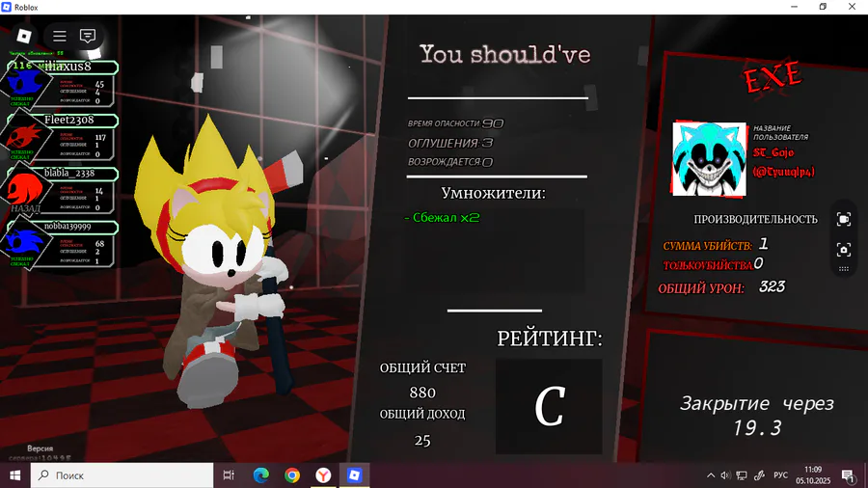Click the 'Закрытие через' countdown timer
Viewport: 868px width, 488px height.
tap(757, 415)
